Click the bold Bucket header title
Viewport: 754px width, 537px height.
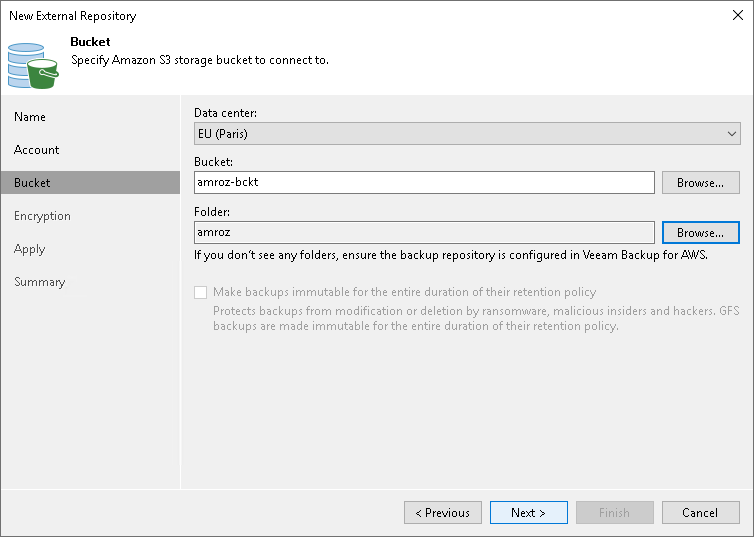coord(89,43)
